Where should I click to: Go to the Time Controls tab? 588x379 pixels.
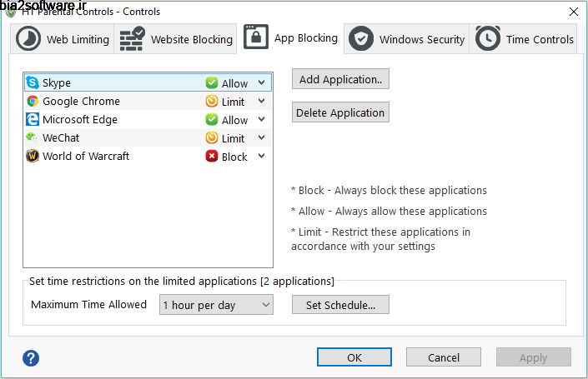click(525, 39)
